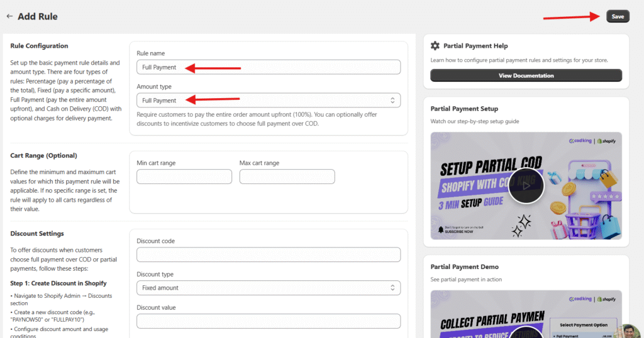Click Subscribe Now text in setup thumbnail
Image resolution: width=644 pixels, height=338 pixels.
tap(458, 231)
